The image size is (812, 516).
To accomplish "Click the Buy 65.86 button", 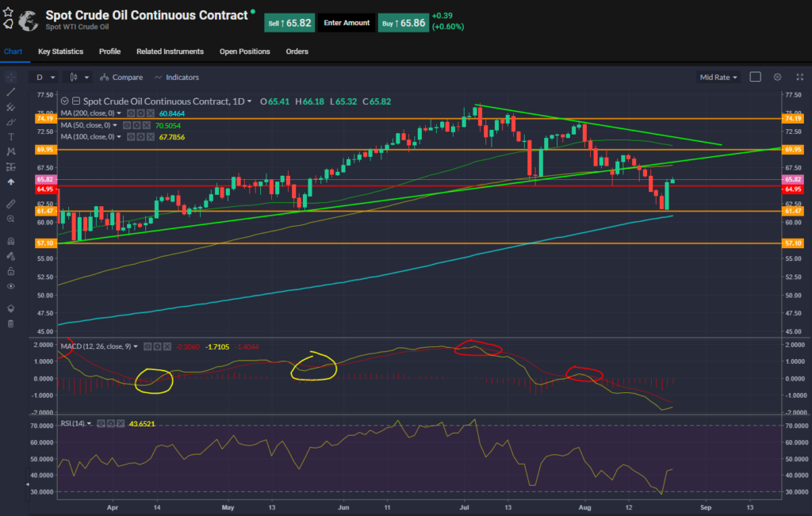I will pos(403,22).
